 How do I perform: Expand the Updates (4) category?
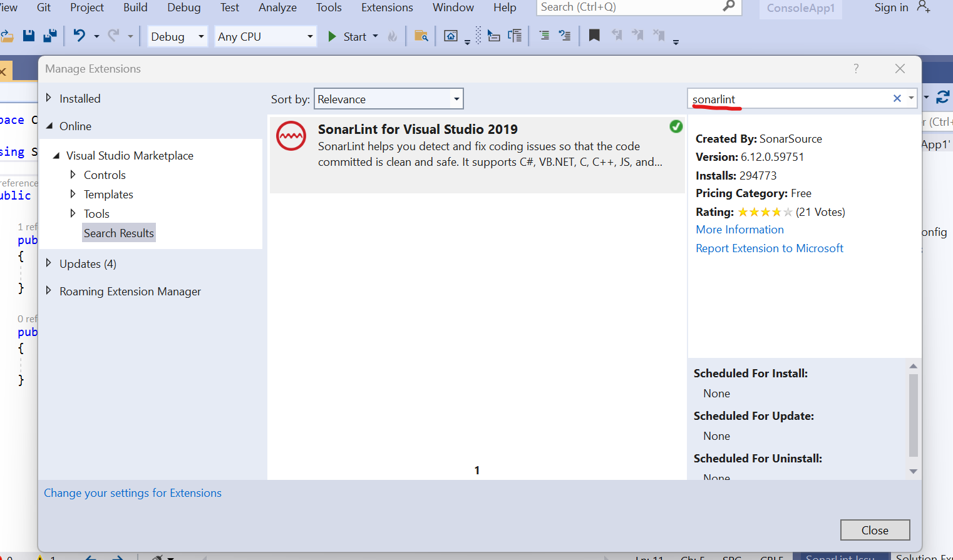click(x=48, y=263)
